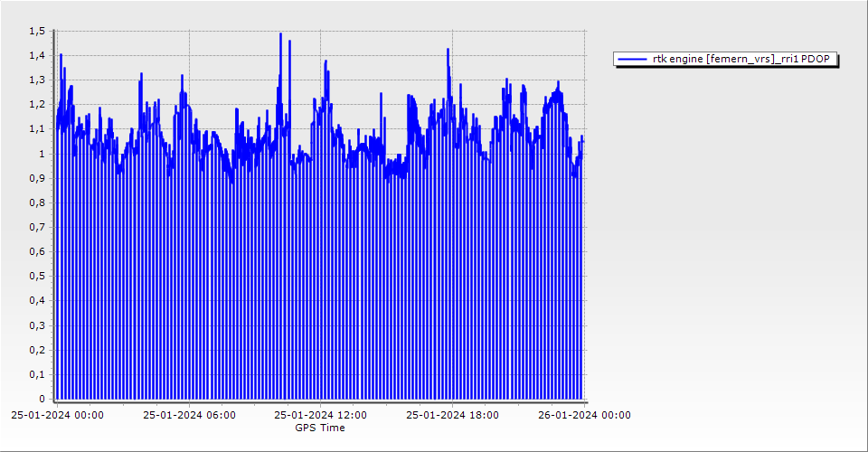
Task: Select the 25-01-2024 00:00 time axis label
Action: click(x=57, y=416)
